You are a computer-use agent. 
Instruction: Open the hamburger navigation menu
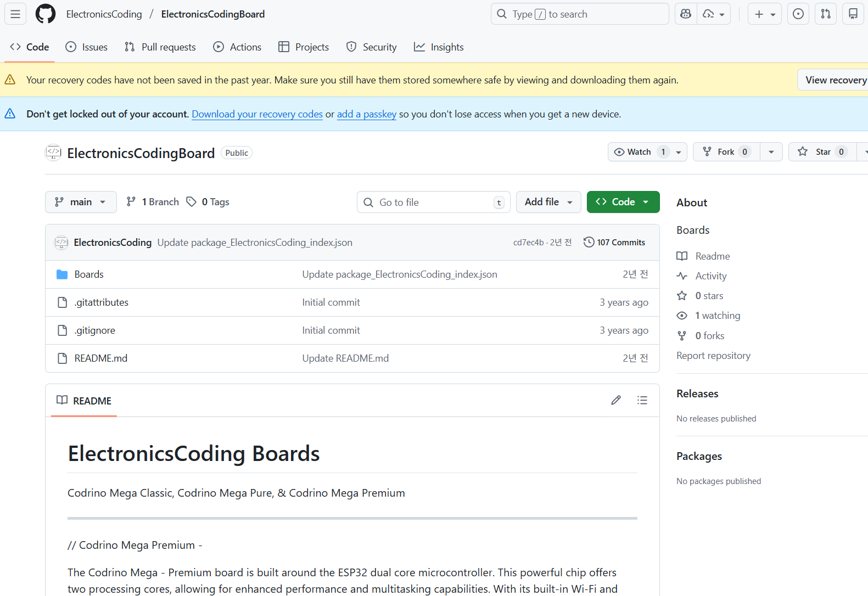point(15,14)
